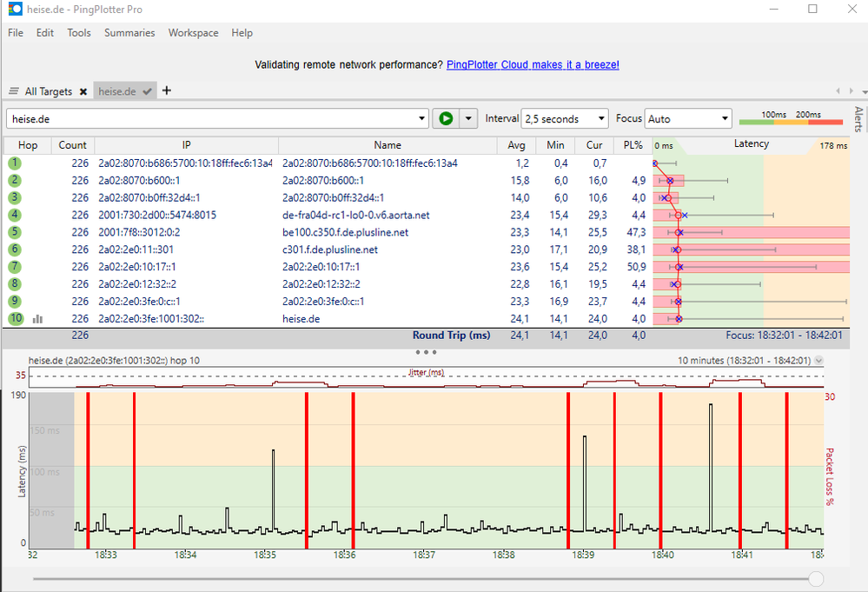Sort by the PL% column header
The image size is (868, 592).
[632, 145]
